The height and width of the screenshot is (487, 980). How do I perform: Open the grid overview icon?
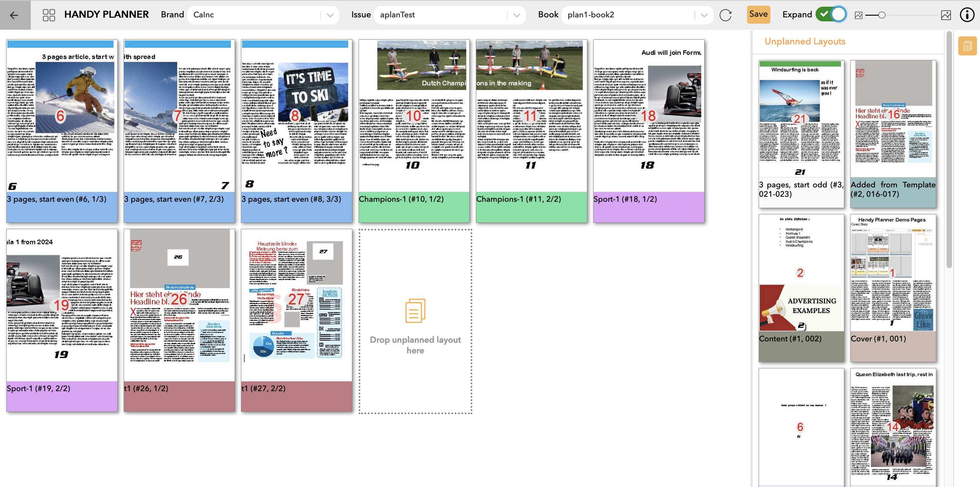pyautogui.click(x=49, y=15)
